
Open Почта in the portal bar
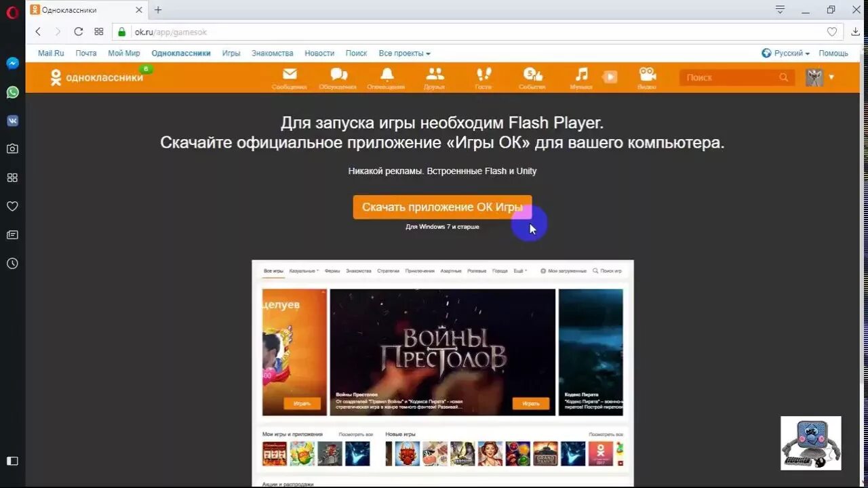point(86,53)
